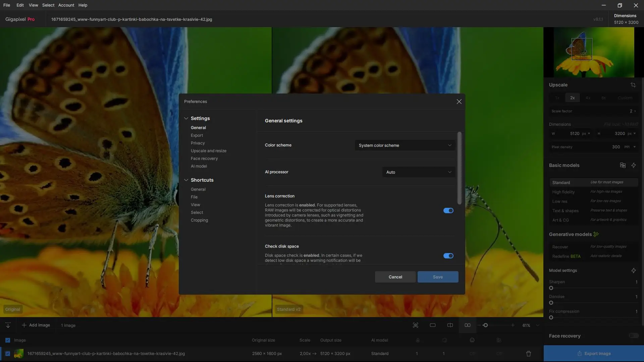The width and height of the screenshot is (644, 362).
Task: Disable the Lens correction toggle
Action: 448,210
